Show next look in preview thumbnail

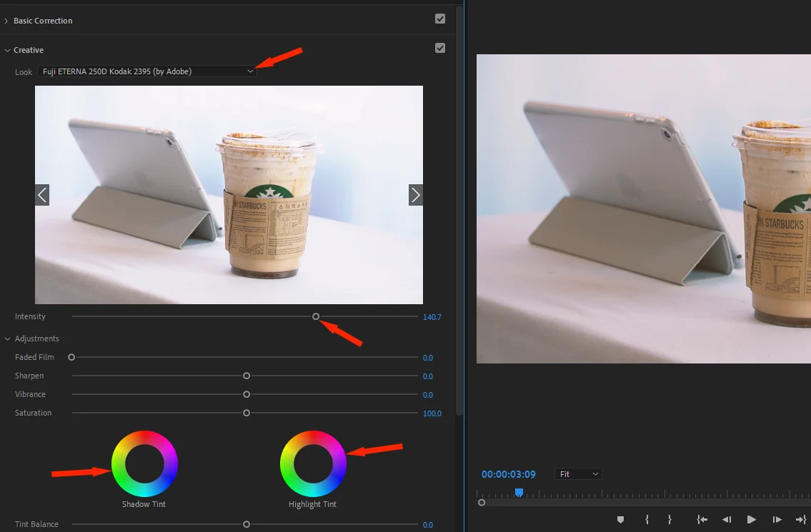(x=415, y=195)
